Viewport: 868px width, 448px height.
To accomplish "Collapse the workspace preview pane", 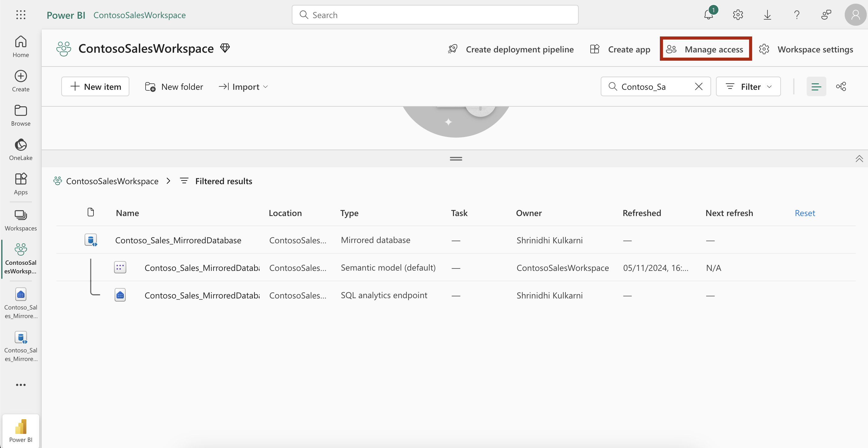I will pos(455,158).
